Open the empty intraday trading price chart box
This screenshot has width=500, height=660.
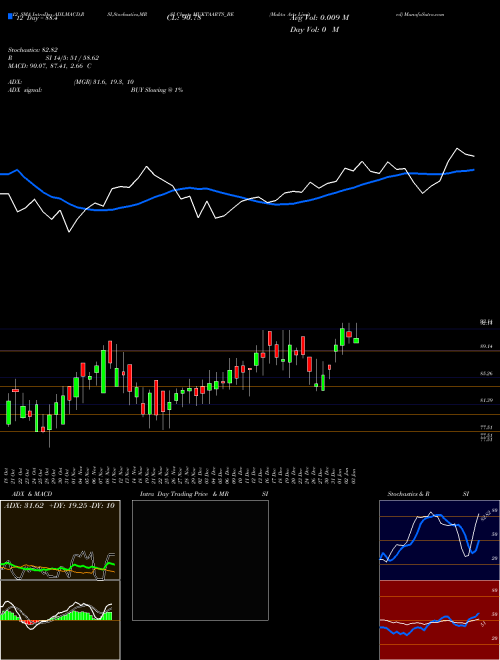pyautogui.click(x=200, y=560)
